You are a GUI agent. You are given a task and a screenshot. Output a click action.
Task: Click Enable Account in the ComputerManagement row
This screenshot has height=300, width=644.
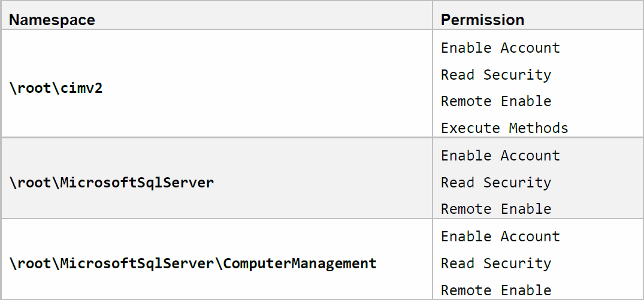coord(500,237)
